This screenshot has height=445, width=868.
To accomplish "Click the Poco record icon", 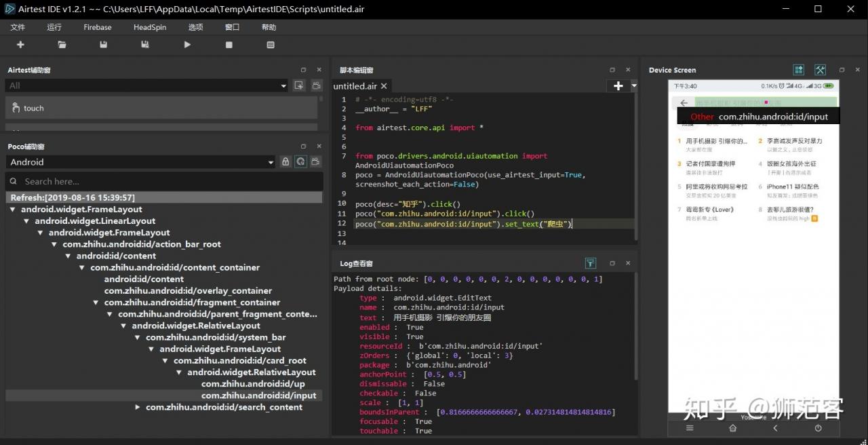I will (316, 162).
